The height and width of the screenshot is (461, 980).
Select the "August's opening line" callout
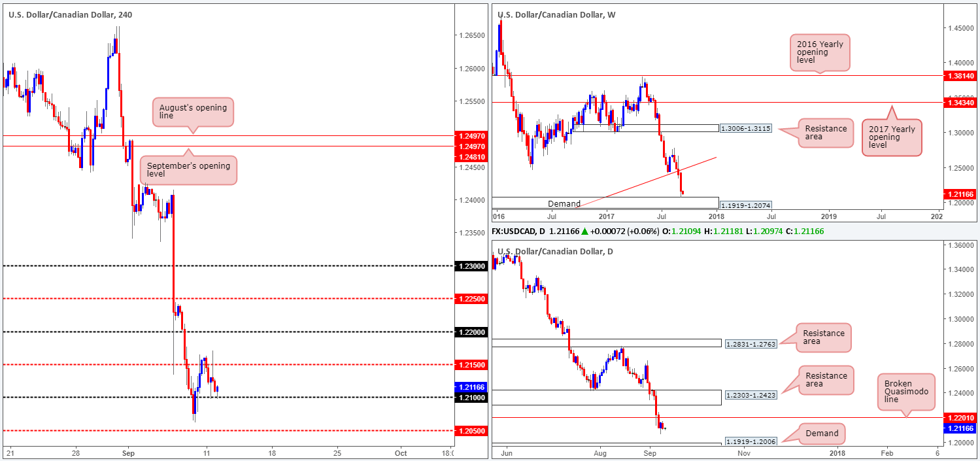[x=192, y=112]
